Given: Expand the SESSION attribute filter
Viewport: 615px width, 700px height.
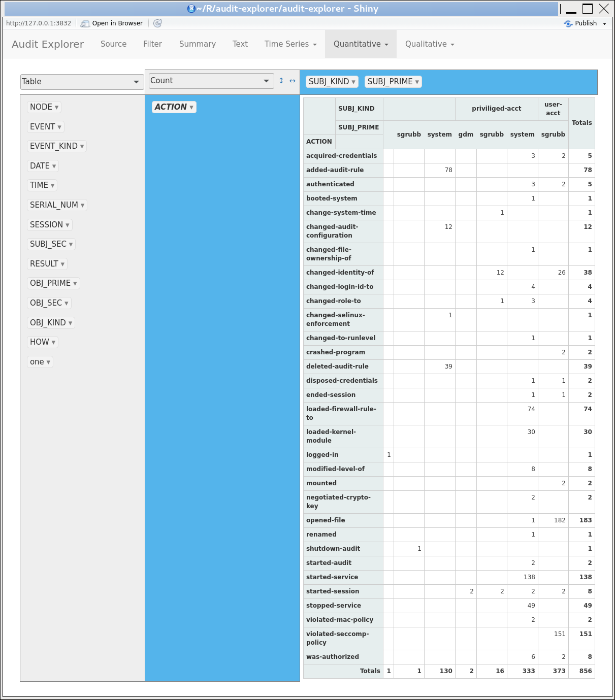Looking at the screenshot, I should tap(68, 225).
